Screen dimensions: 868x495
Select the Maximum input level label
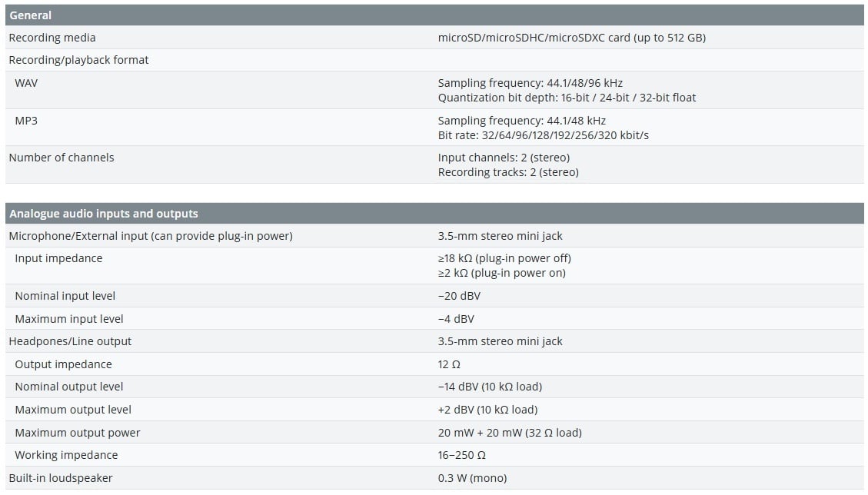[x=69, y=319]
